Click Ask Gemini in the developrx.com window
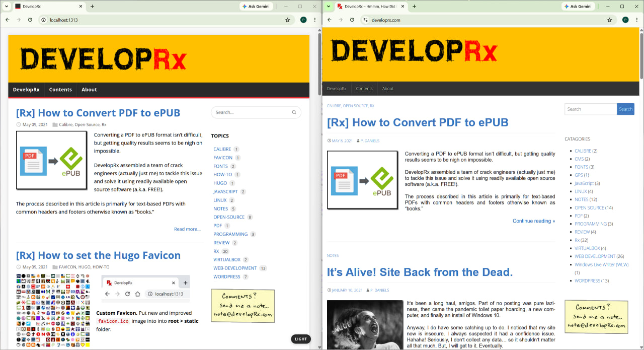This screenshot has height=350, width=644. (579, 7)
